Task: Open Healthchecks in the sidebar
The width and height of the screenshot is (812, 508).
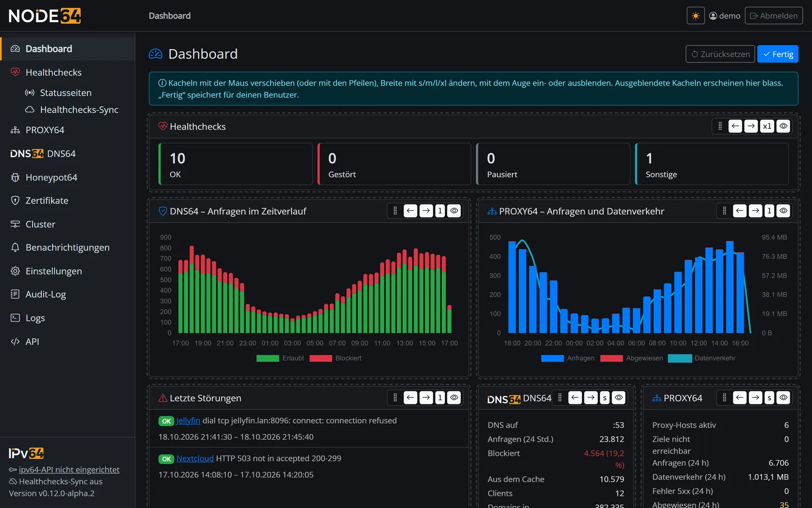Action: pos(67,72)
